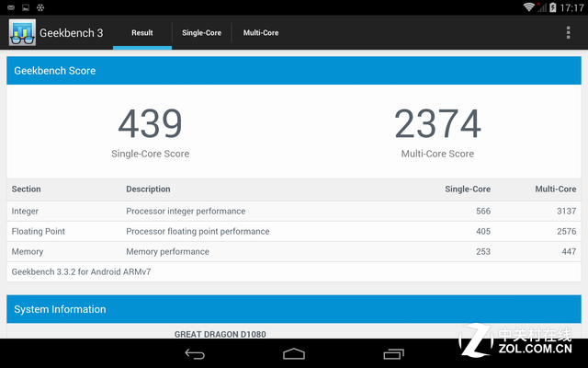Tap the GREAT DRAGON D1080 device name

(x=220, y=334)
